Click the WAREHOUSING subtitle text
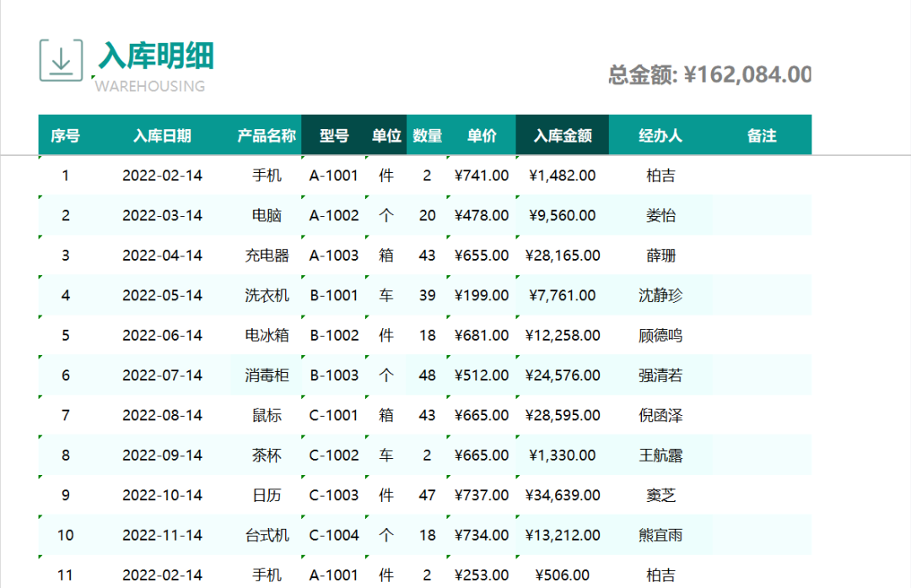Viewport: 911px width, 588px height. coord(150,86)
